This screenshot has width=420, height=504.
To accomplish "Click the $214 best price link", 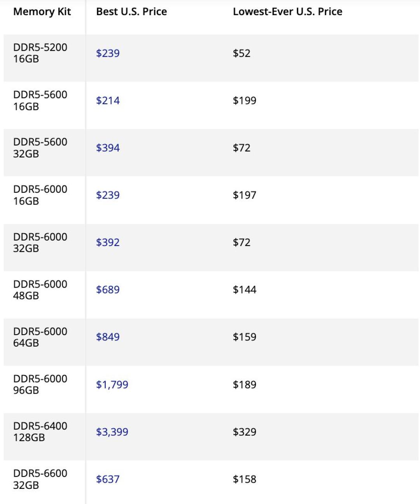I will coord(108,101).
